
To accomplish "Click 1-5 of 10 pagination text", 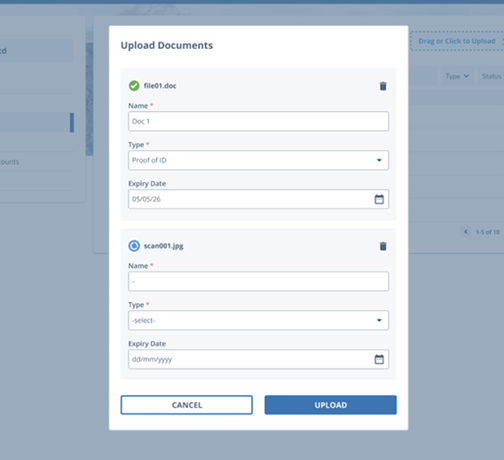I will (x=488, y=232).
